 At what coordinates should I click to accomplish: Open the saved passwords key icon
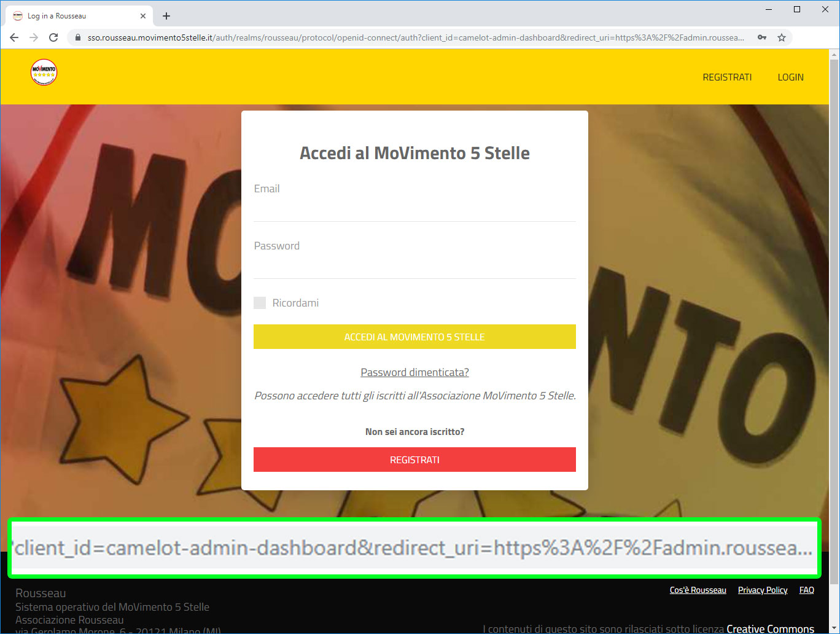click(762, 37)
